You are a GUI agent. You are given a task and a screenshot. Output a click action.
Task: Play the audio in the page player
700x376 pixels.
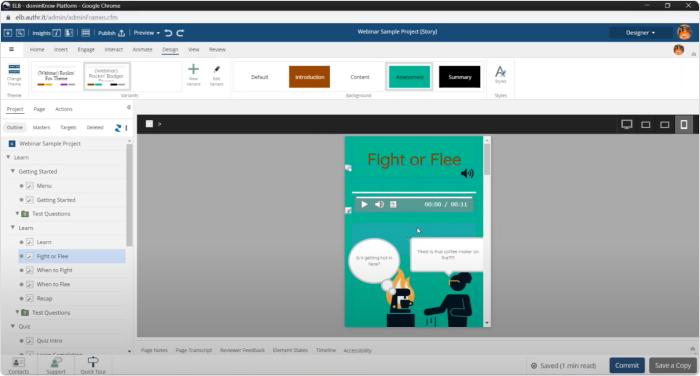click(364, 205)
